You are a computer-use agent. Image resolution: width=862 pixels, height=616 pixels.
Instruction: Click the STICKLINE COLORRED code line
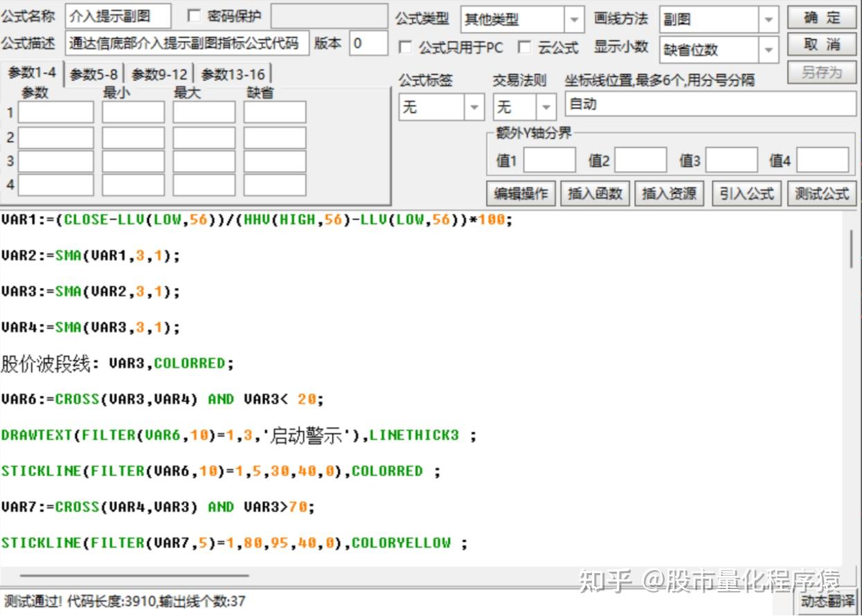221,471
